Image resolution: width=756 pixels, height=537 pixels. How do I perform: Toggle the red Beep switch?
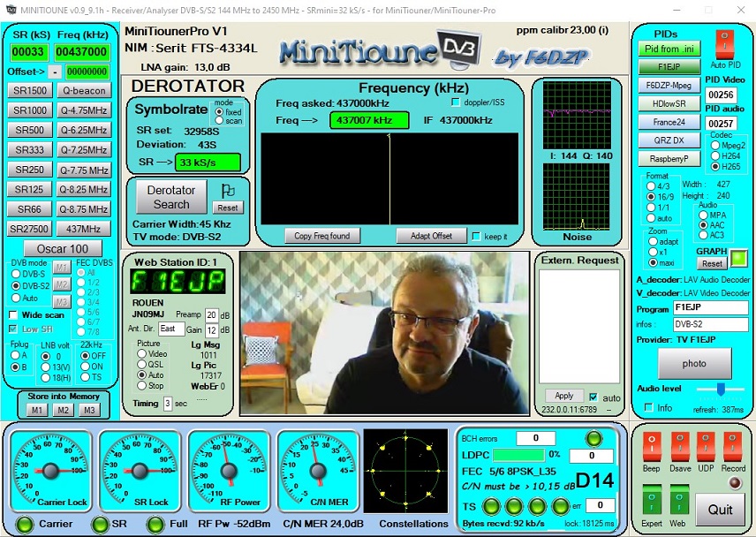pos(651,447)
